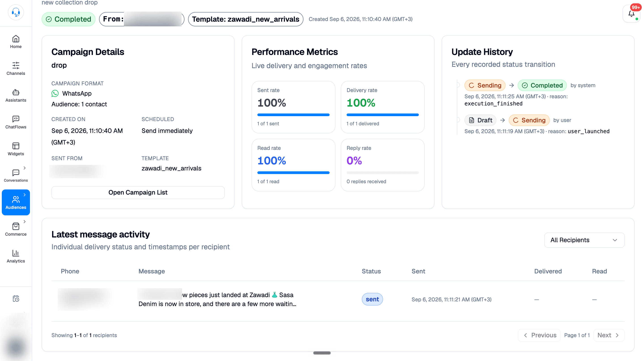Screen dimensions: 644x361
Task: Click the From sender pill
Action: pyautogui.click(x=142, y=19)
